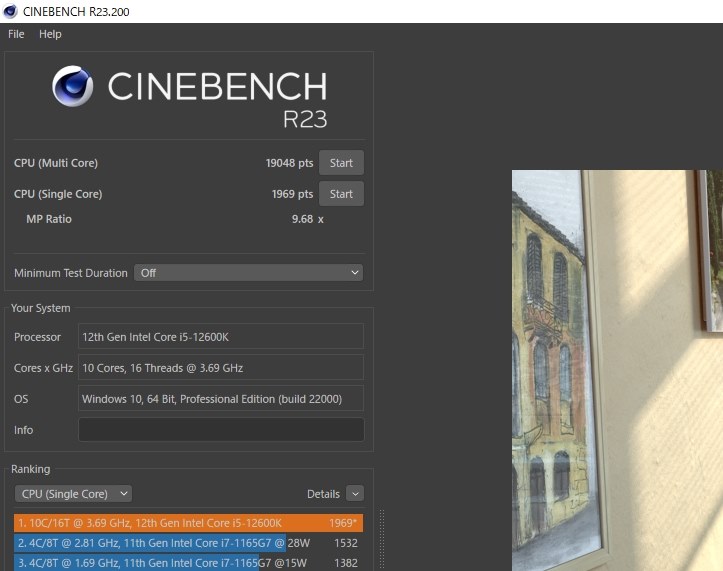Click the Processor field showing i5-12600K
The width and height of the screenshot is (723, 571).
point(220,337)
